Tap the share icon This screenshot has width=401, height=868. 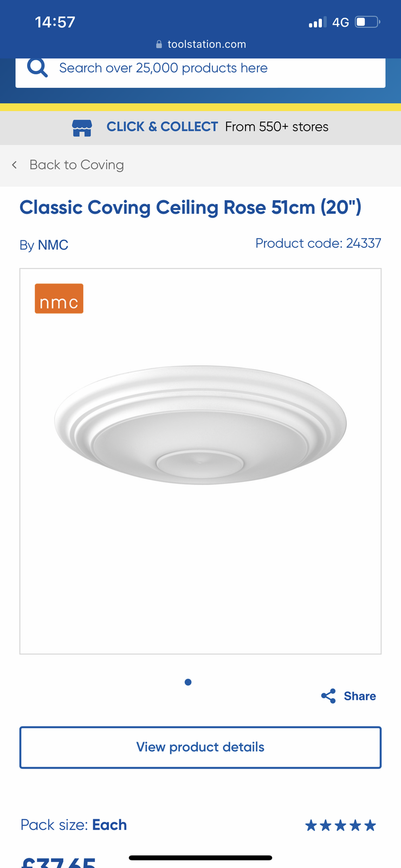tap(328, 696)
